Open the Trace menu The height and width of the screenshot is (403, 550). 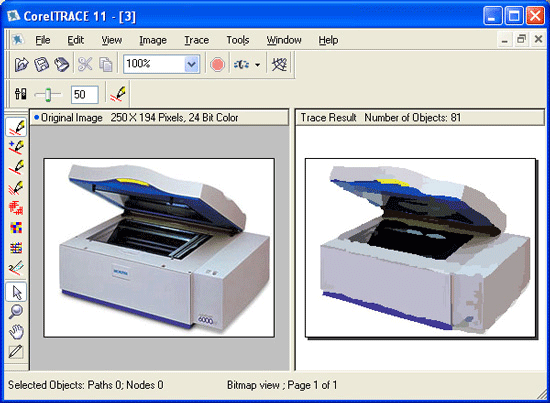196,40
